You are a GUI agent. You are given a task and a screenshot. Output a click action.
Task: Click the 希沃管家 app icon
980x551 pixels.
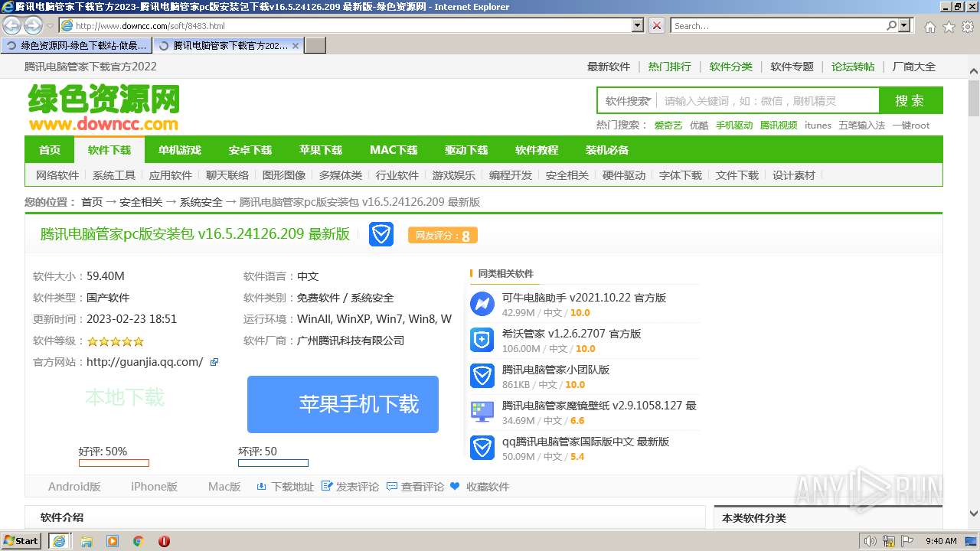click(x=482, y=340)
